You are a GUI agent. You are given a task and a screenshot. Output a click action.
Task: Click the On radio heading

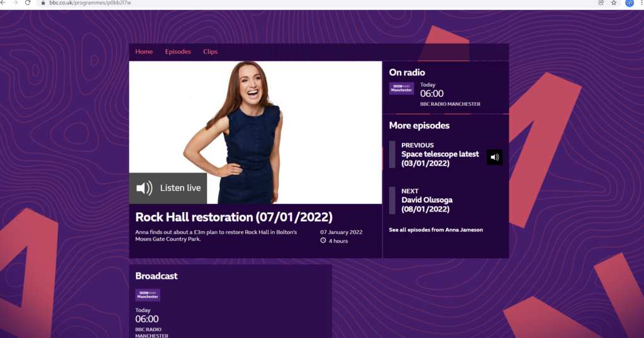(x=407, y=72)
